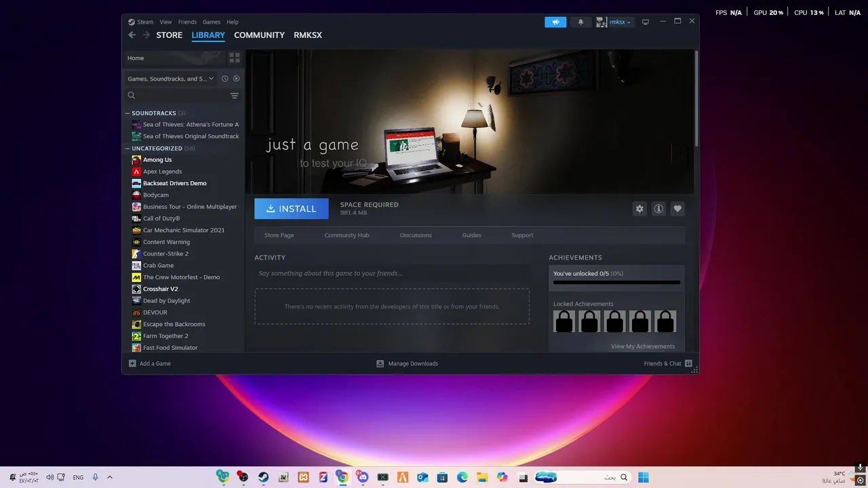868x488 pixels.
Task: Click the Add a Game plus icon
Action: (x=132, y=363)
